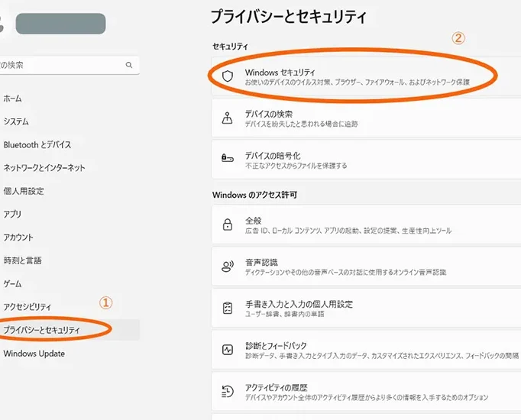
Task: Click the Windows セキュリティ shield icon
Action: tap(228, 76)
